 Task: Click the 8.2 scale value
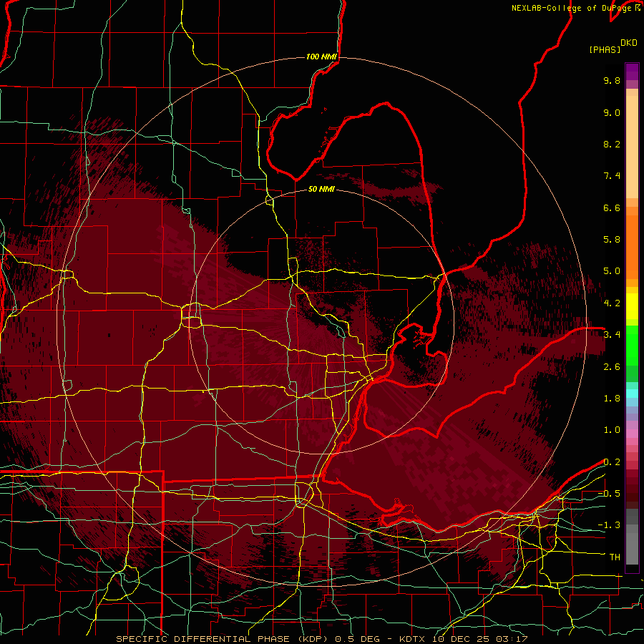[x=612, y=144]
